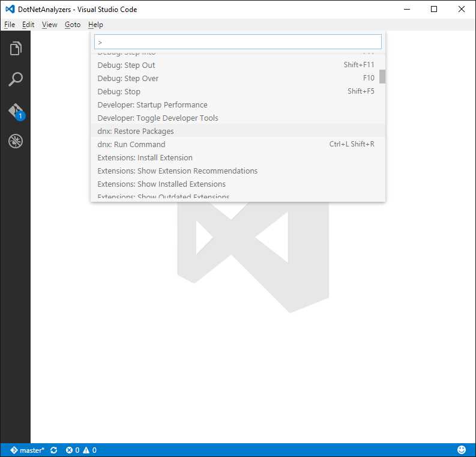Open the Edit menu
Image resolution: width=476 pixels, height=457 pixels.
coord(28,25)
